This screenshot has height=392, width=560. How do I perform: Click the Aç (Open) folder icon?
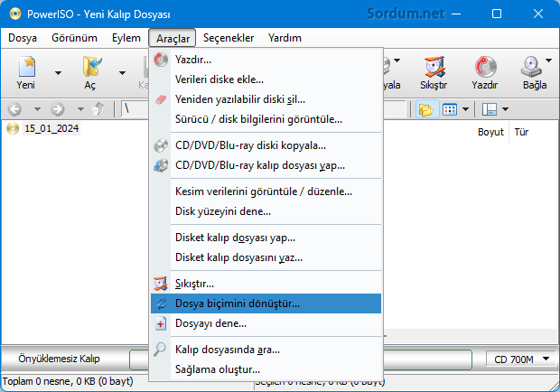(91, 67)
